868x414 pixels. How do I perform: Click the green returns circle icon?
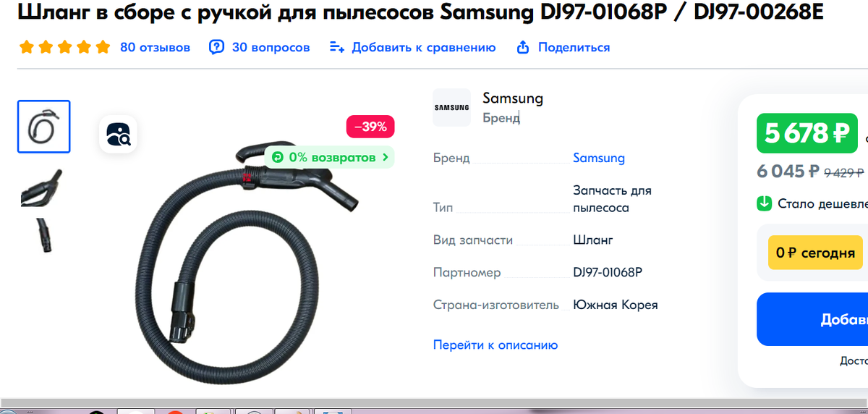[277, 157]
